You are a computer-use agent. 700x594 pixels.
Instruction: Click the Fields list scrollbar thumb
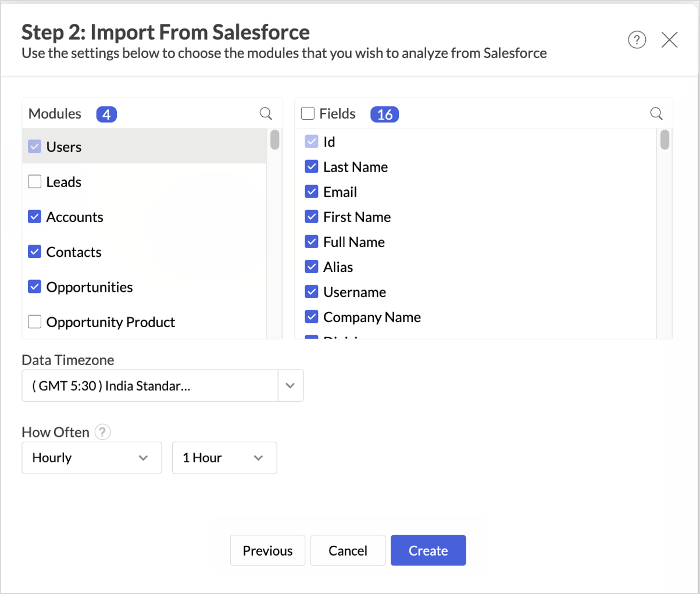point(665,140)
